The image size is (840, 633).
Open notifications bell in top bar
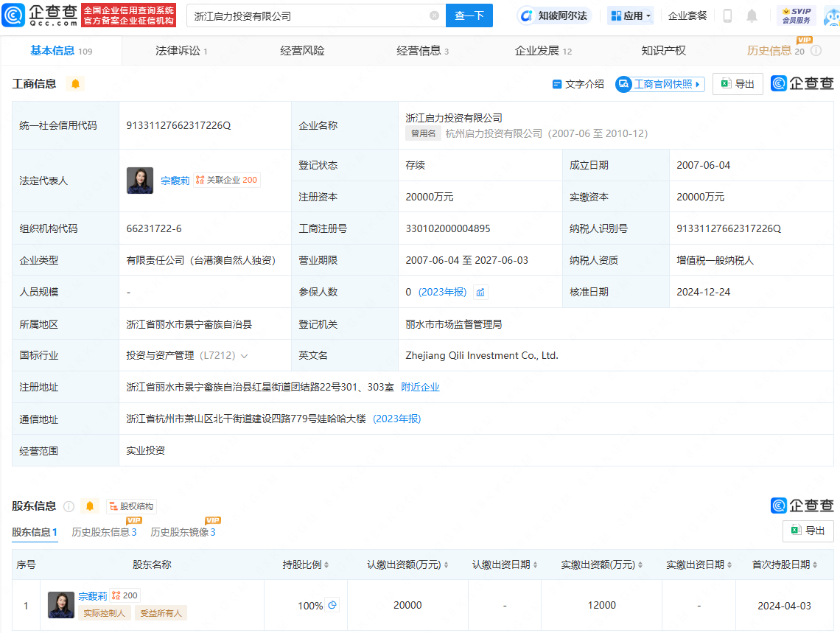pyautogui.click(x=752, y=15)
